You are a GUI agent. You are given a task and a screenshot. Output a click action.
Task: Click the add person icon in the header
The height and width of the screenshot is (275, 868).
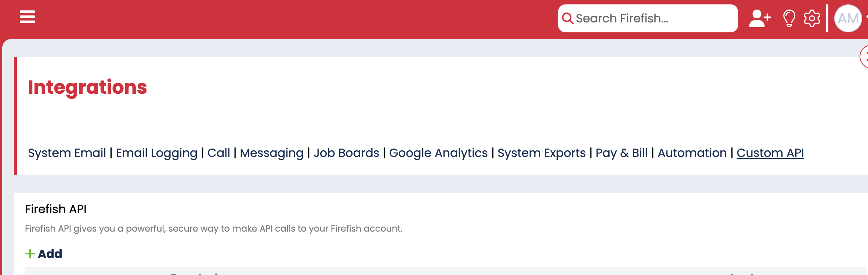[x=760, y=18]
